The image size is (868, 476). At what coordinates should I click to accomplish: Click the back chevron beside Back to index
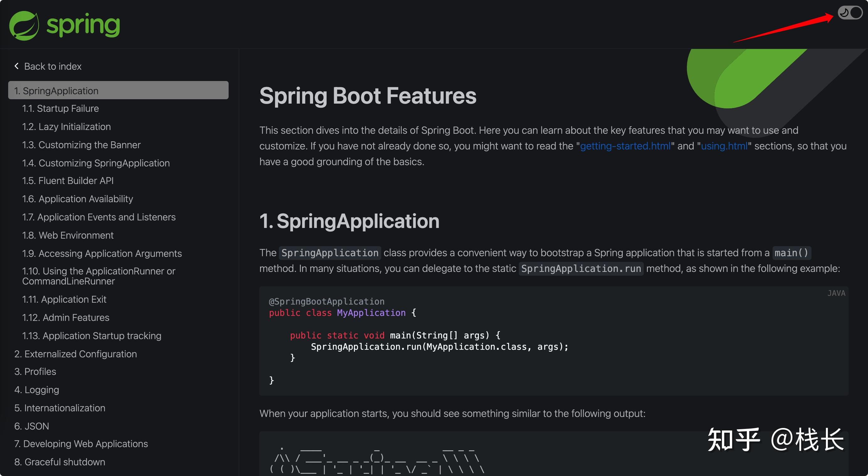pyautogui.click(x=16, y=66)
